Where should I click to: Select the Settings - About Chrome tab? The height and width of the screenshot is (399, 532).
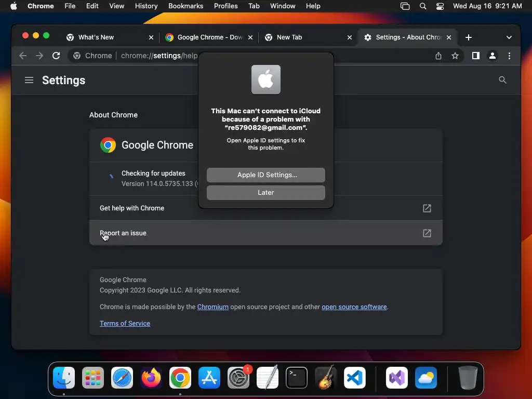coord(407,37)
